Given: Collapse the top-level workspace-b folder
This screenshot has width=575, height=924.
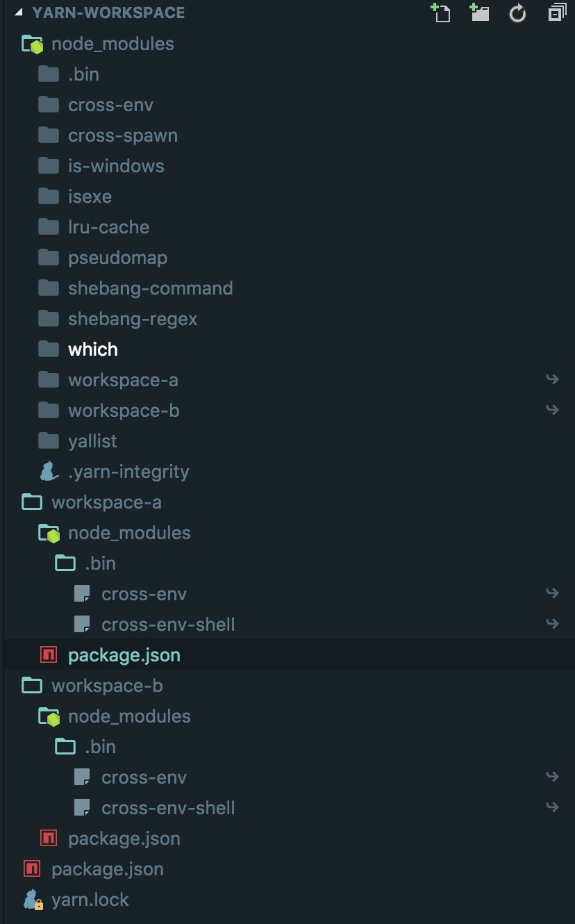Looking at the screenshot, I should click(107, 686).
